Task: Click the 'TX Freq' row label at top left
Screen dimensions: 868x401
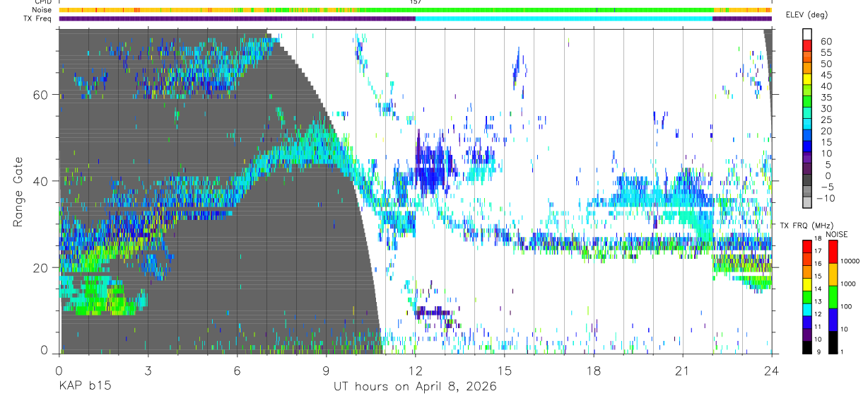Action: click(37, 18)
